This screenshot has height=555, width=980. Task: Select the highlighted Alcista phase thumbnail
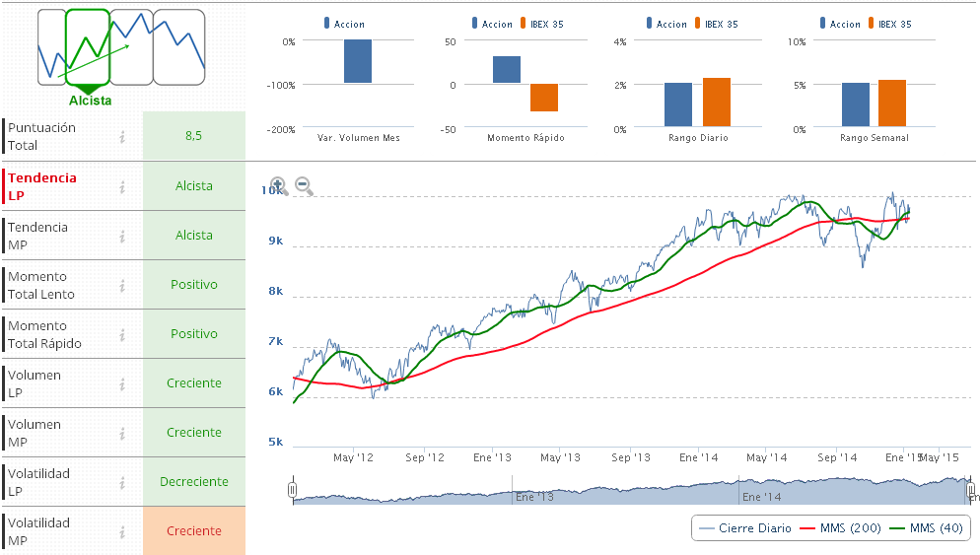89,47
